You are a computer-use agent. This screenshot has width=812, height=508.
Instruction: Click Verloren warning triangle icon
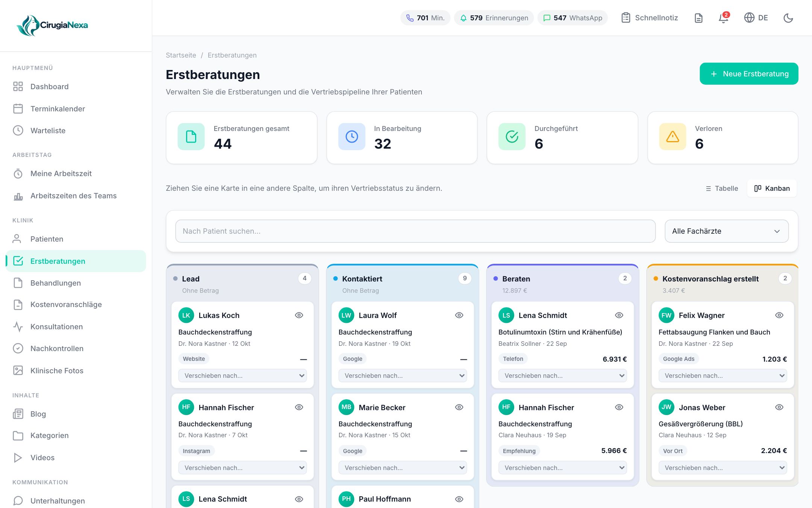tap(673, 137)
